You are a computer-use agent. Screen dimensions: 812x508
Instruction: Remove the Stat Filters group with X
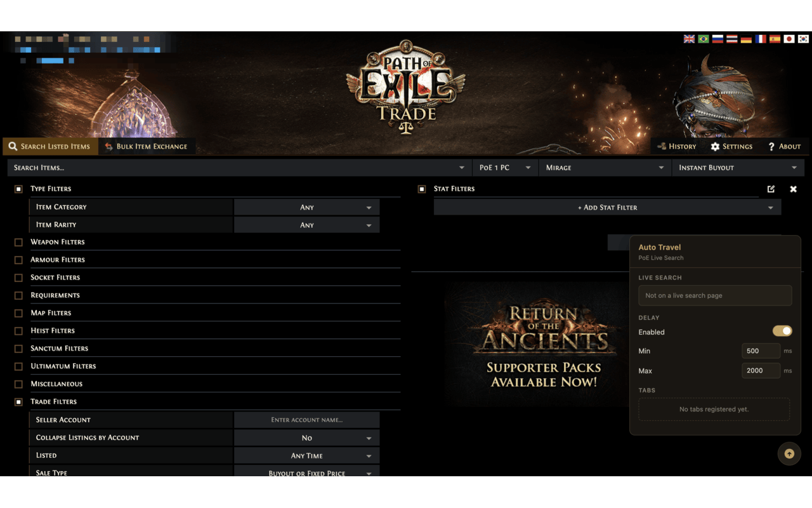click(793, 189)
